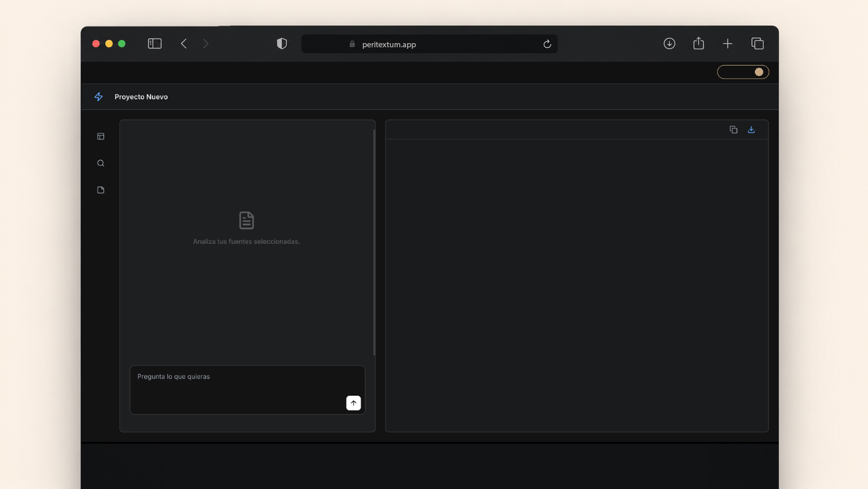Toggle the theme switch at top right
Image resolution: width=868 pixels, height=489 pixels.
click(x=743, y=72)
